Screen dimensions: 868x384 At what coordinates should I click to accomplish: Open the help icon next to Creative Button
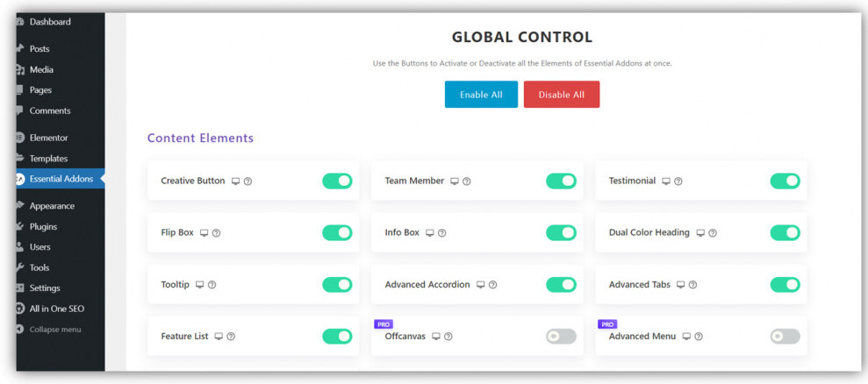click(x=248, y=181)
